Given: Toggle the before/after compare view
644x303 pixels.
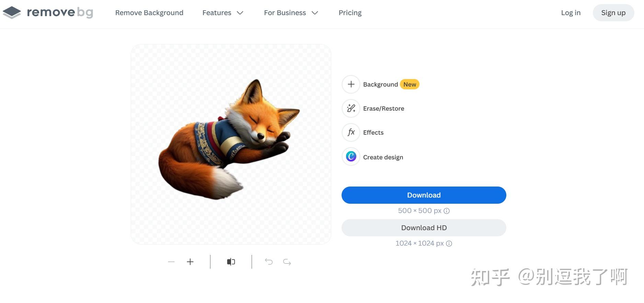Looking at the screenshot, I should coord(231,262).
